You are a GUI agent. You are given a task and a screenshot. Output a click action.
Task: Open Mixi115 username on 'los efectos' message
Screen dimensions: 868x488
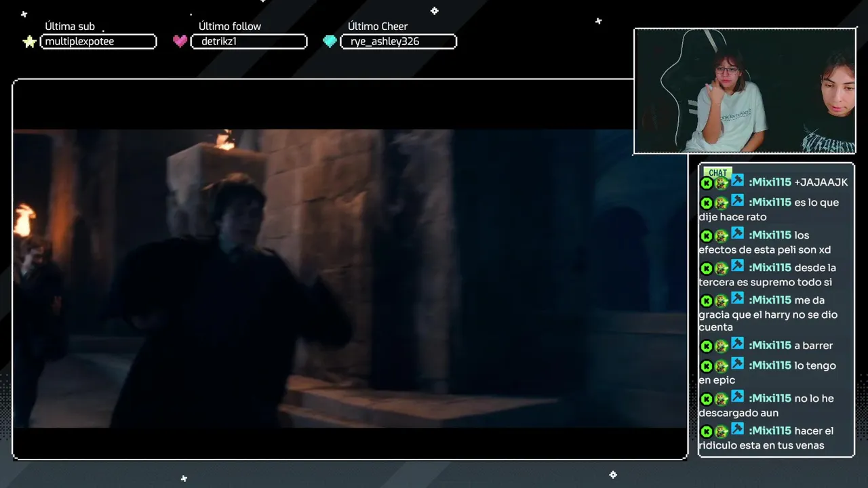(770, 235)
